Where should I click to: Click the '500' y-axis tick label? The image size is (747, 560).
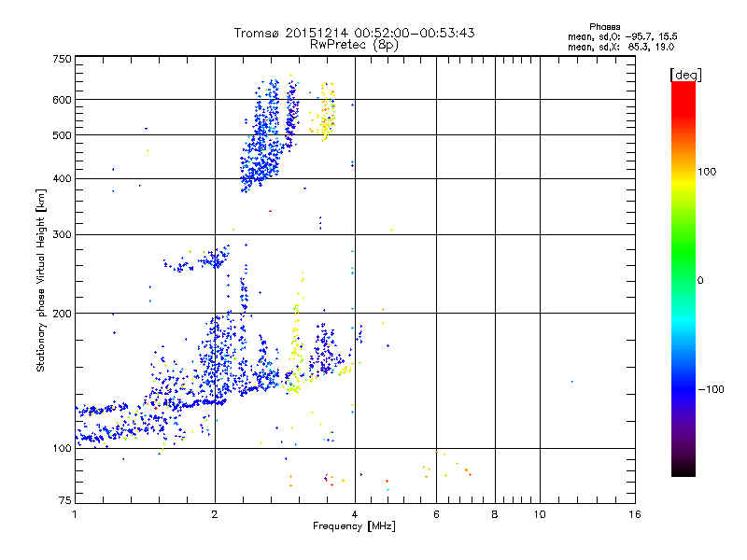pos(62,135)
